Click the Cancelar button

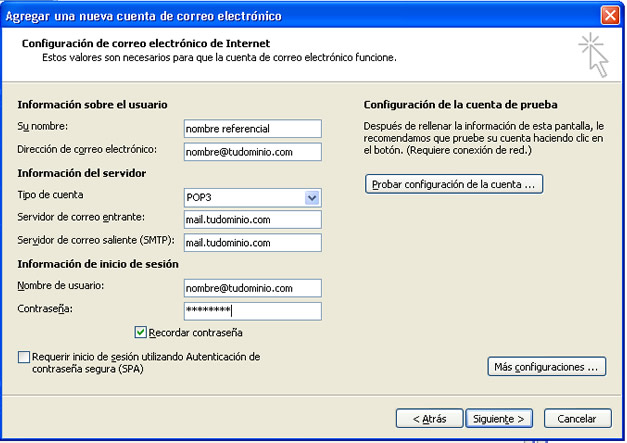pyautogui.click(x=577, y=418)
